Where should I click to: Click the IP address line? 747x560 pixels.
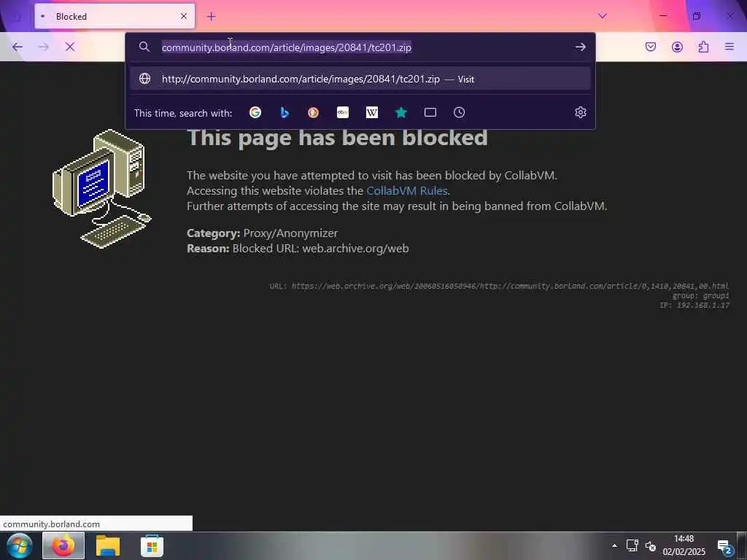(x=694, y=306)
